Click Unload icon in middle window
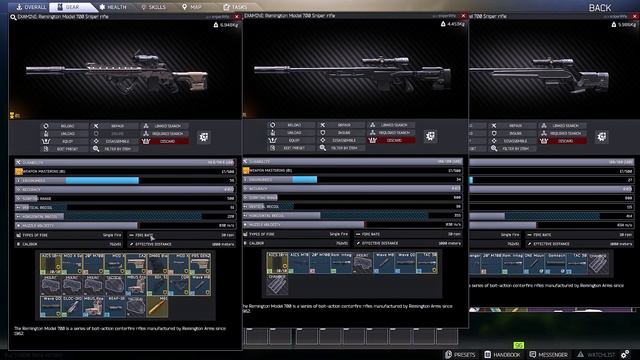 tap(273, 133)
